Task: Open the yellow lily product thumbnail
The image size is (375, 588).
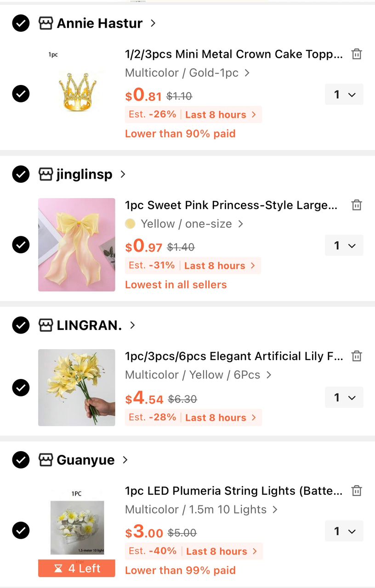Action: [x=77, y=388]
